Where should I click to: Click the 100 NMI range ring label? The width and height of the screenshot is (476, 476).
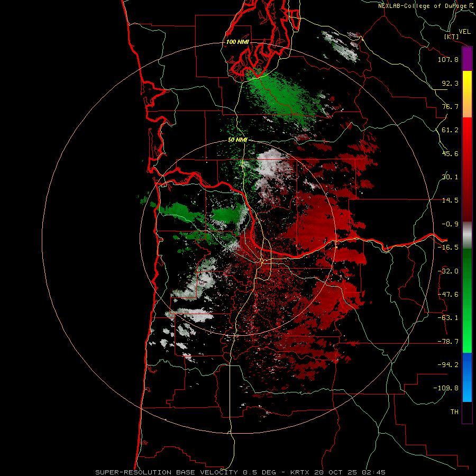(x=237, y=42)
